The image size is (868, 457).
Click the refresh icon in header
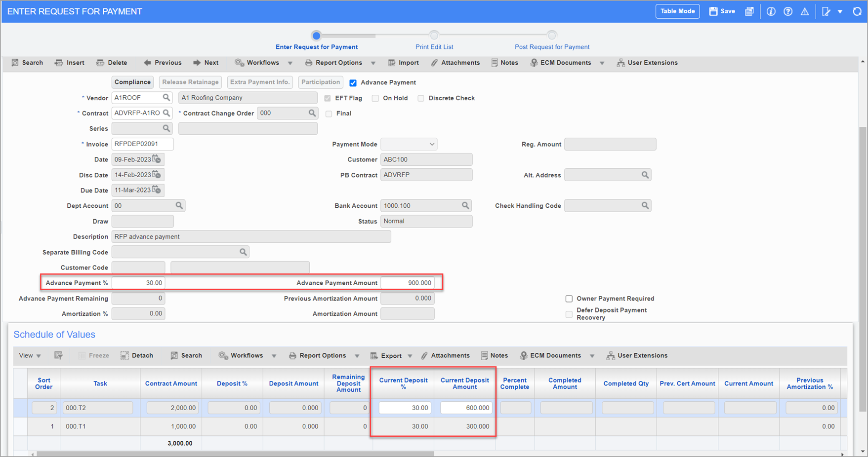(x=857, y=11)
